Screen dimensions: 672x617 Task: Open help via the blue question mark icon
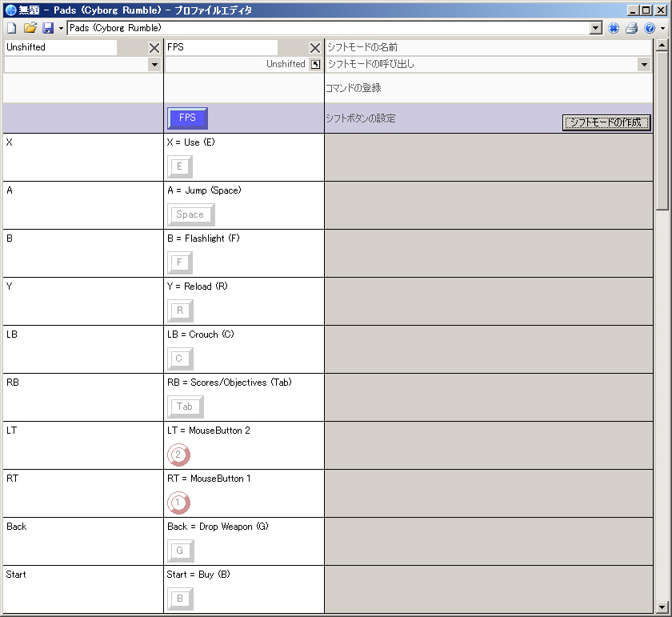point(650,28)
